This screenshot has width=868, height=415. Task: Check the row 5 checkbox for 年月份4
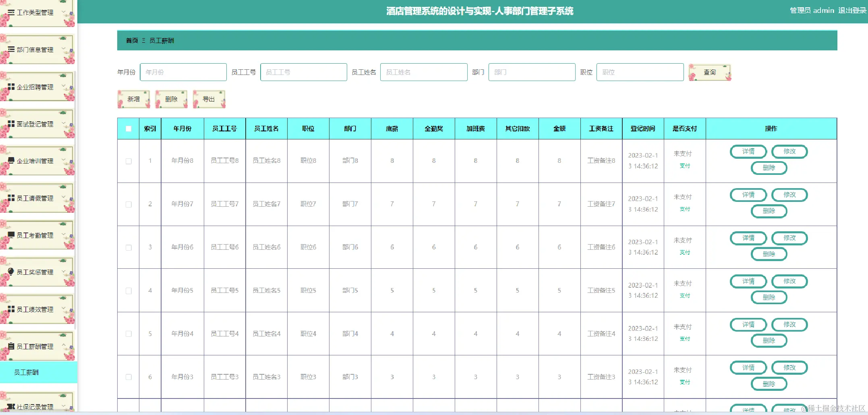pos(128,334)
